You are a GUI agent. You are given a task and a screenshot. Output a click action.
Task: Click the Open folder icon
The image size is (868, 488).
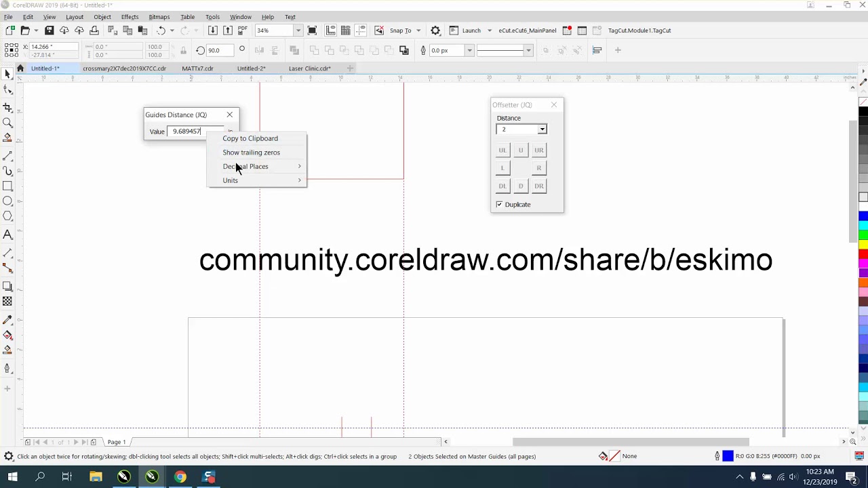tap(25, 30)
